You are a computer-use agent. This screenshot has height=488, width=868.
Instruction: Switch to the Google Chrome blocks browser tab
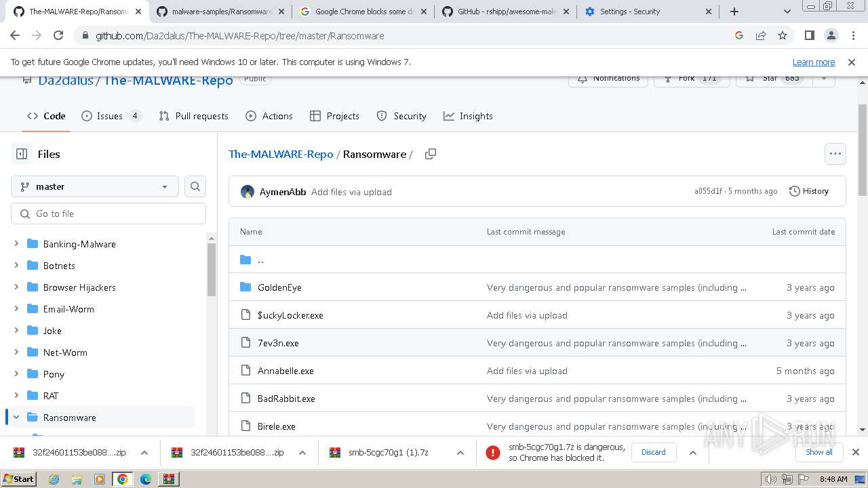click(363, 12)
